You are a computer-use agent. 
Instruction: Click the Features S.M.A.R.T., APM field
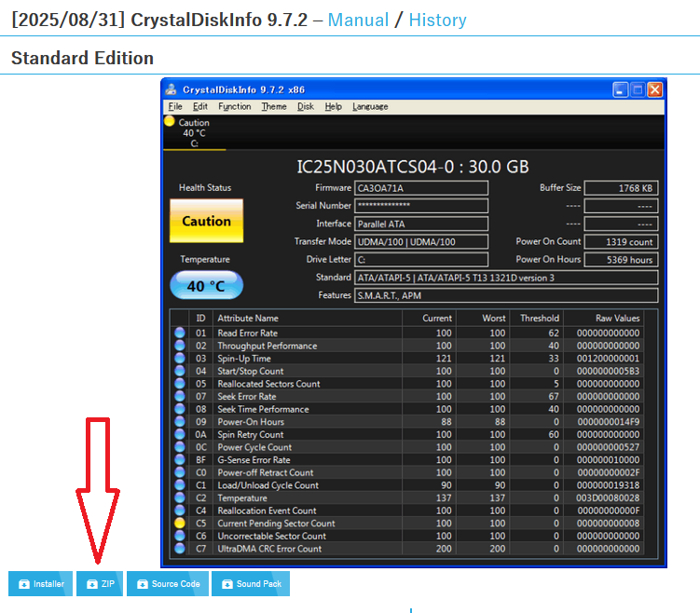tap(506, 295)
